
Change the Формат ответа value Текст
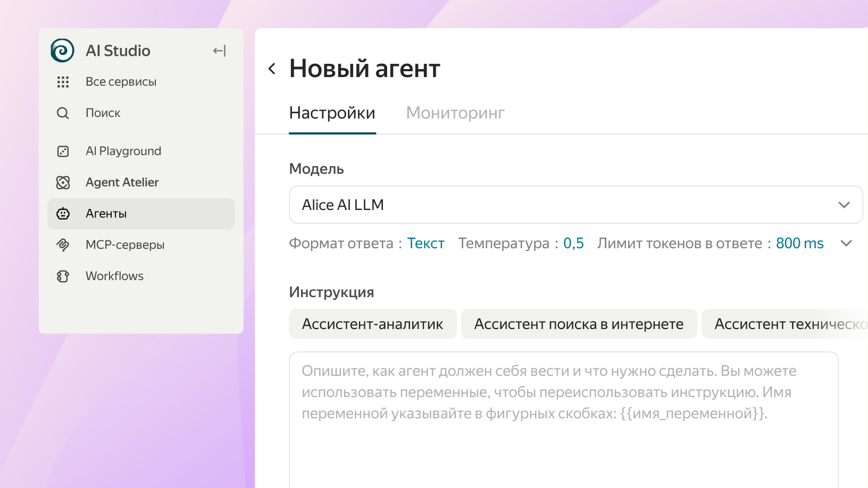[x=425, y=243]
